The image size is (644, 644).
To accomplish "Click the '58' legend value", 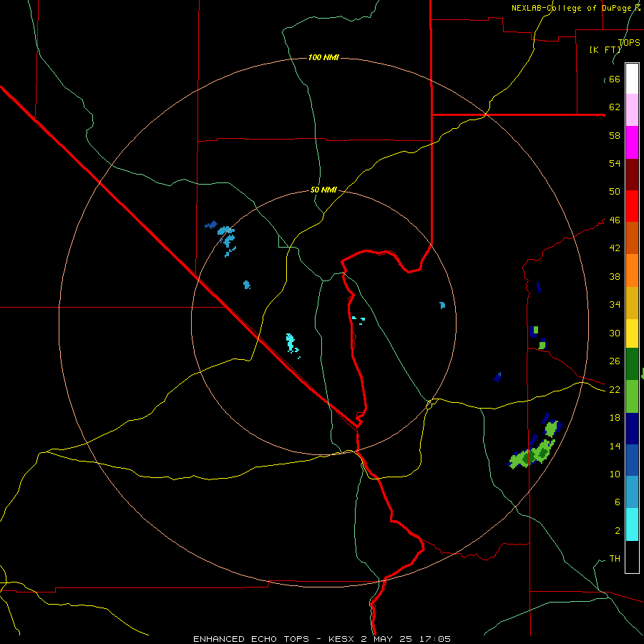I will 615,135.
